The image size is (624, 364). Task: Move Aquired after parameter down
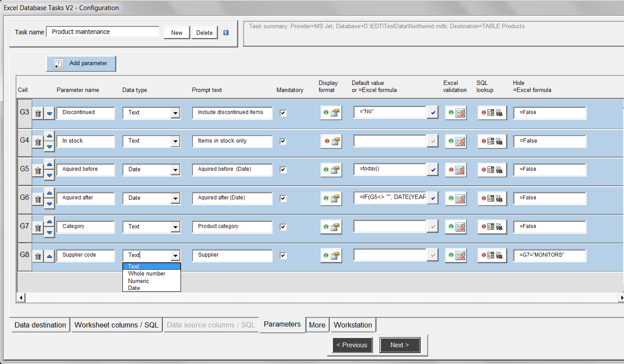49,204
